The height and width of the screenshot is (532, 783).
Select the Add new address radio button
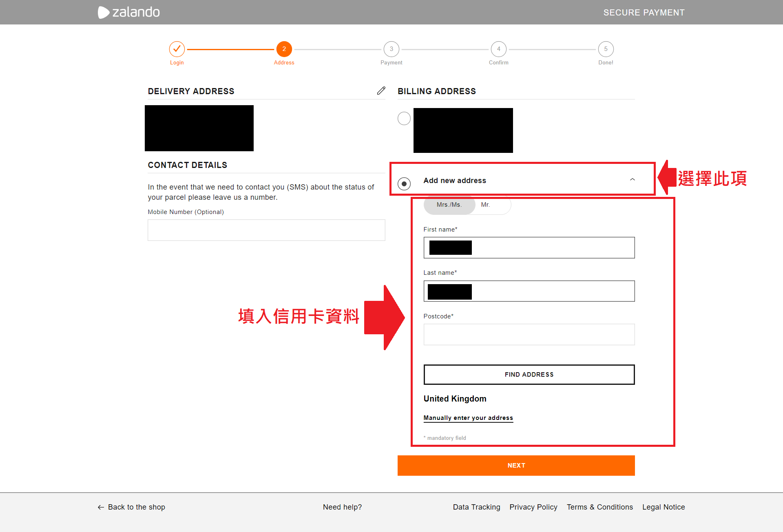404,184
